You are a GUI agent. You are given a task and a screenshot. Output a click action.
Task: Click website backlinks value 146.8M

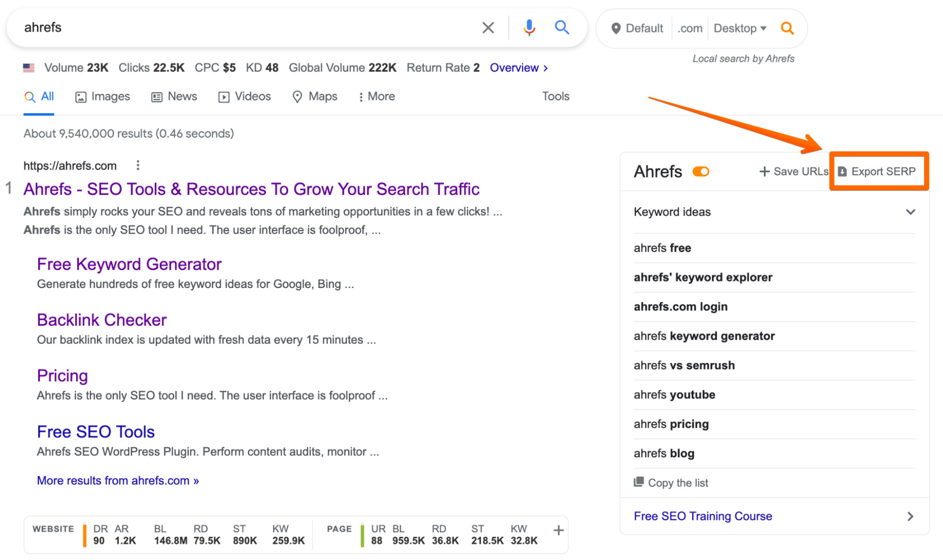tap(170, 541)
